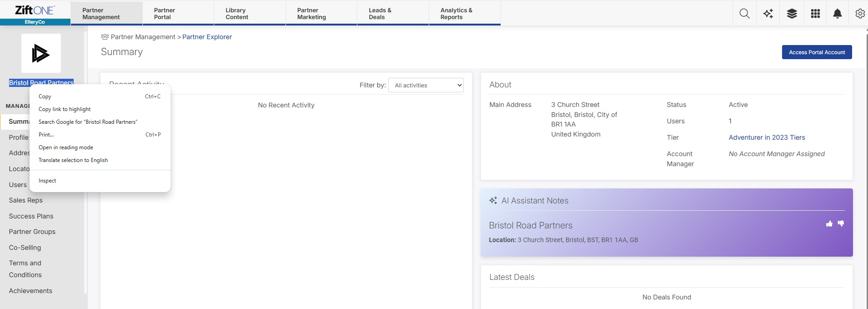The image size is (868, 309).
Task: Click the No Recent Activity text
Action: pos(286,105)
